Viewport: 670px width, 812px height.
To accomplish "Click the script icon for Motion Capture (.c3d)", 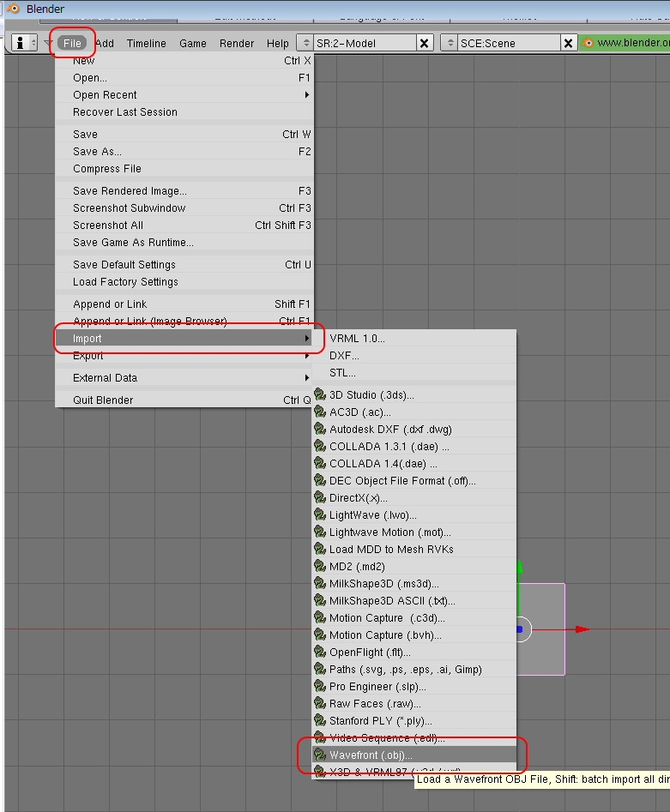I will [320, 617].
